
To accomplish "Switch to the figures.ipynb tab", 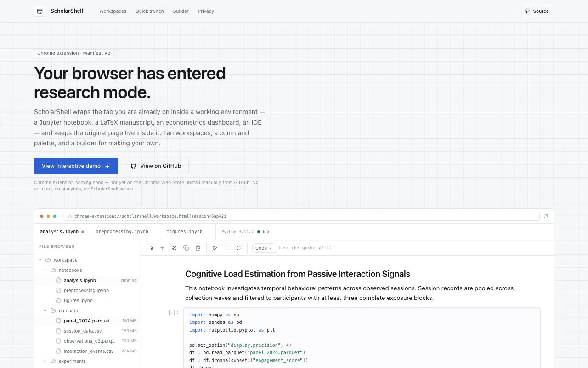I will pyautogui.click(x=188, y=232).
